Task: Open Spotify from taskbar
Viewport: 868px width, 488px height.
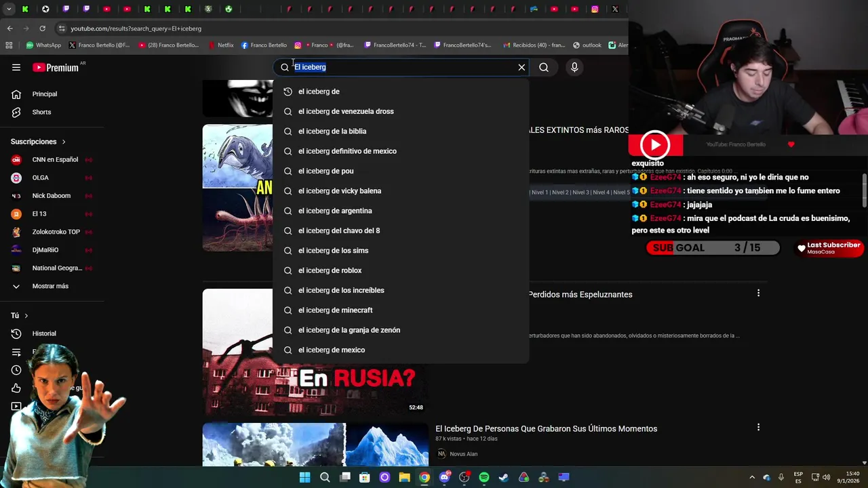Action: (484, 477)
